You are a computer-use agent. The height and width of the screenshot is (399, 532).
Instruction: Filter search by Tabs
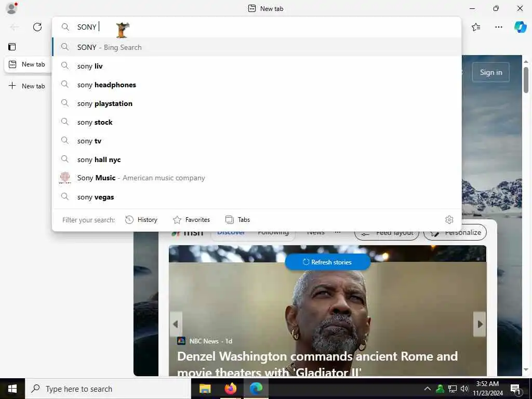(237, 220)
